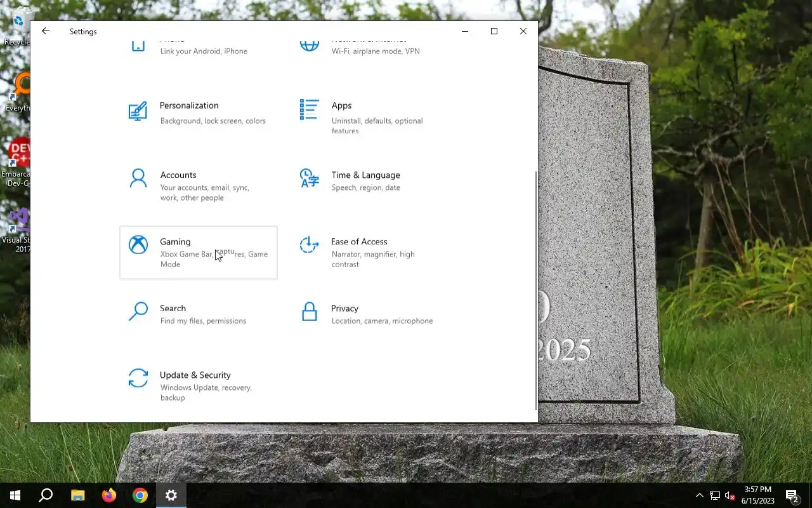Click the Time & Language icon
The height and width of the screenshot is (508, 812).
309,178
